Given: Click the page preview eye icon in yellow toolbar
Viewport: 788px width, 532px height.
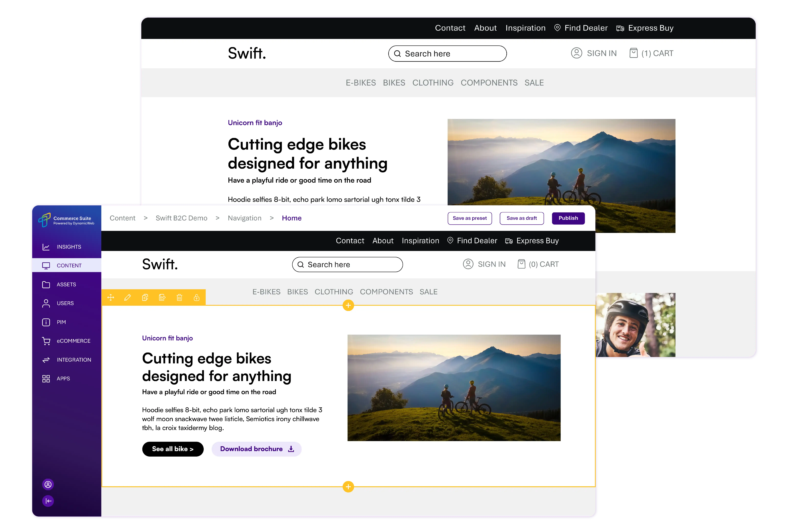Looking at the screenshot, I should coord(162,298).
